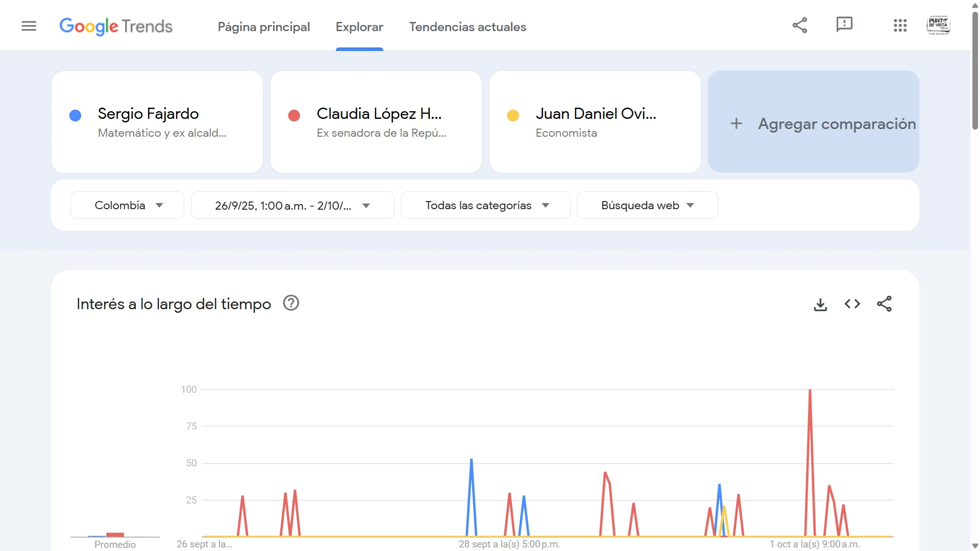
Task: Click the highest red peak on chart
Action: point(810,392)
